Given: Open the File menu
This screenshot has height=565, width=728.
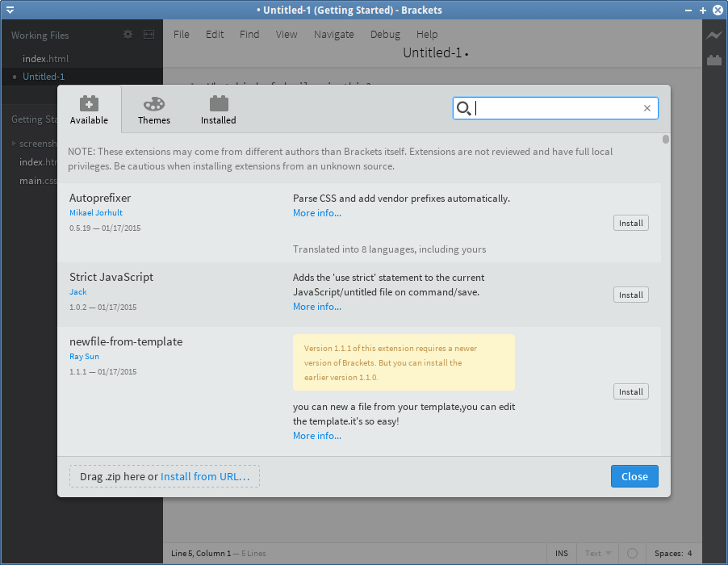Looking at the screenshot, I should tap(182, 35).
